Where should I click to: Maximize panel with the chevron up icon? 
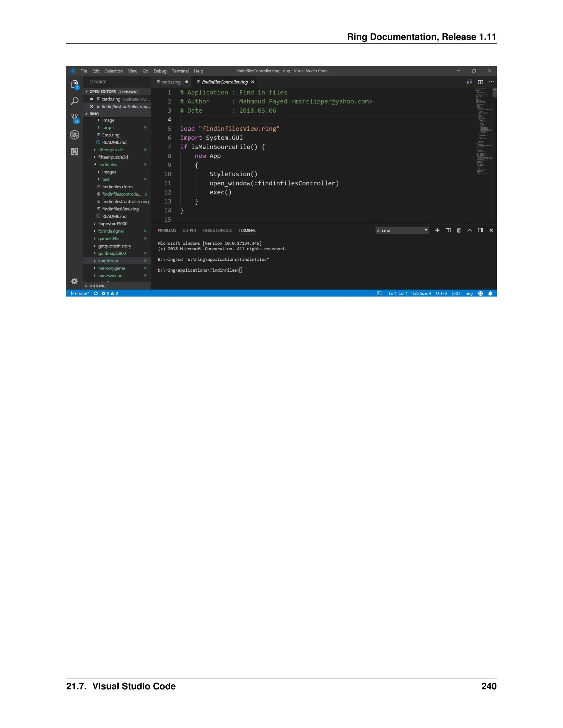[470, 230]
